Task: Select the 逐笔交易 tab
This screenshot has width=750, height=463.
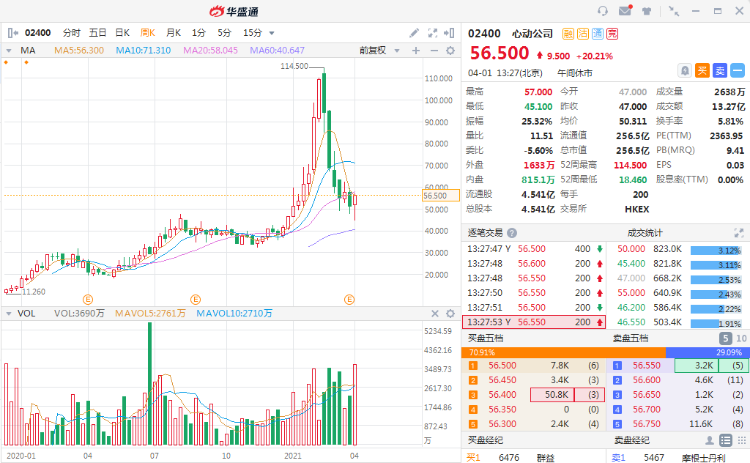Action: point(485,233)
